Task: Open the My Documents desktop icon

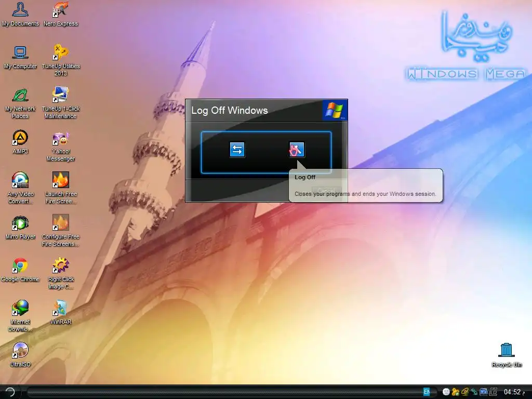Action: click(20, 14)
